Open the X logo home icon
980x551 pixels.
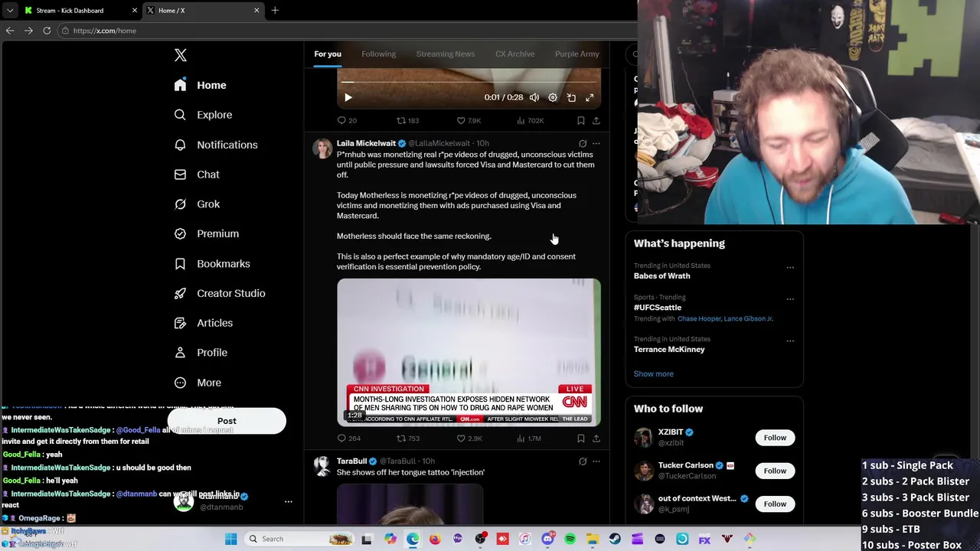pos(181,55)
